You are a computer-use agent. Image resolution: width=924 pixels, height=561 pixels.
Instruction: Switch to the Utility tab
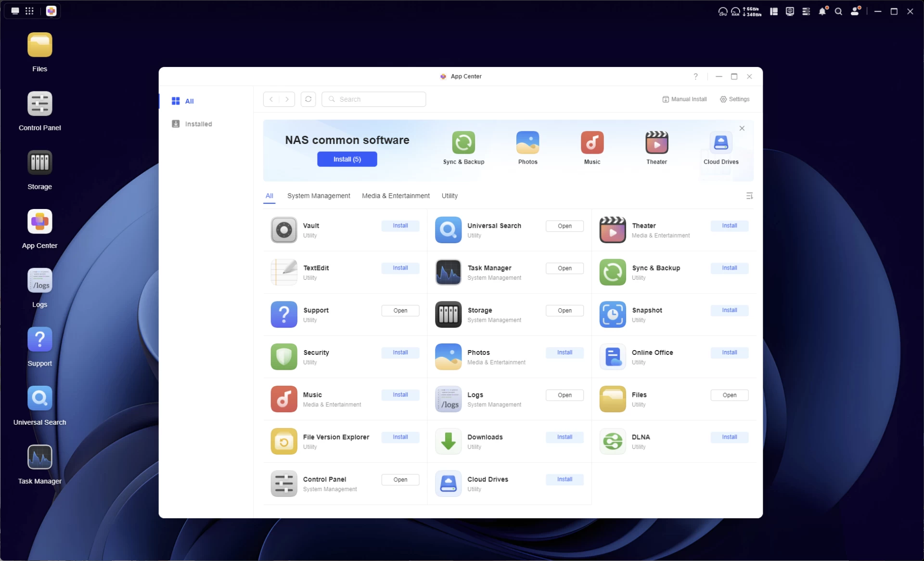click(449, 196)
